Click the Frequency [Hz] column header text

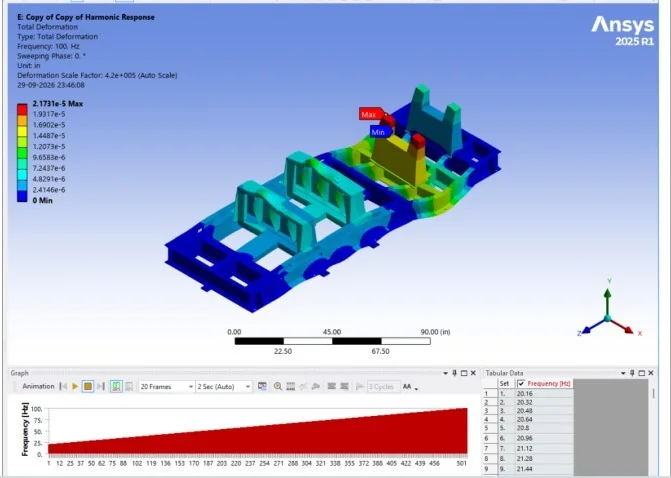(x=549, y=383)
